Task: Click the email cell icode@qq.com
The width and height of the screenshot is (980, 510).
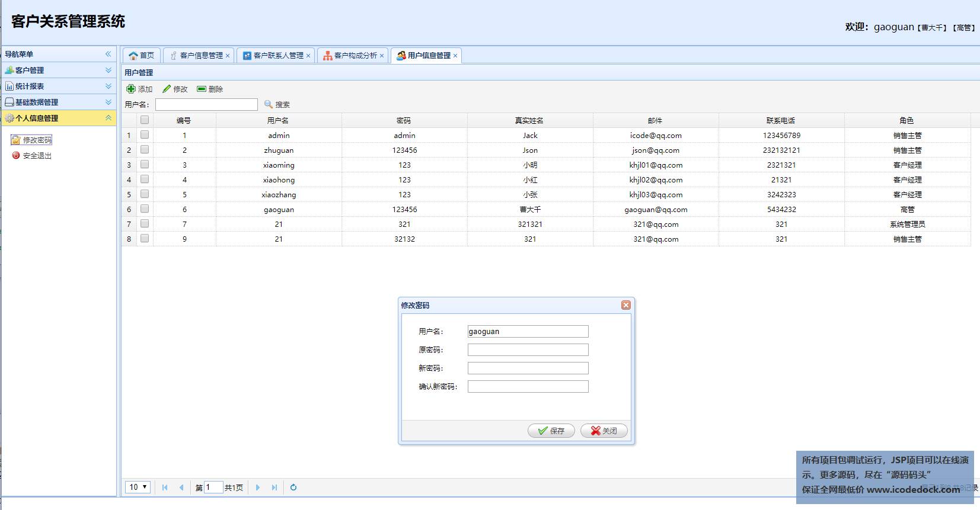Action: (x=656, y=135)
